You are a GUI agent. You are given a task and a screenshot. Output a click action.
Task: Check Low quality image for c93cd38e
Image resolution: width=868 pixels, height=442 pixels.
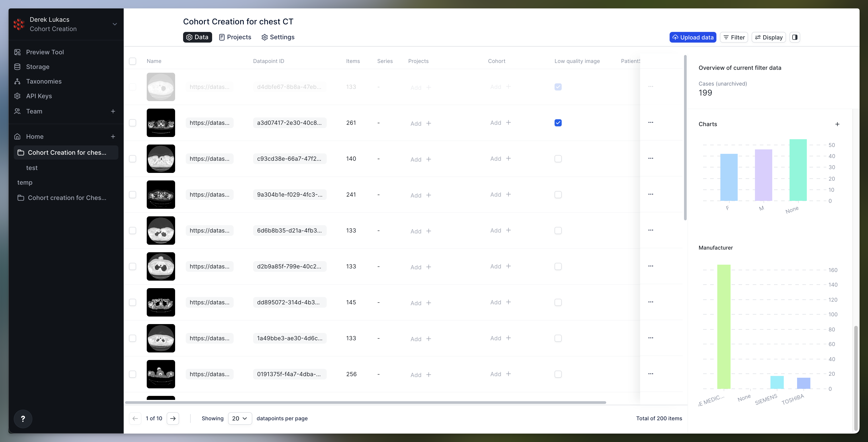[x=558, y=159]
